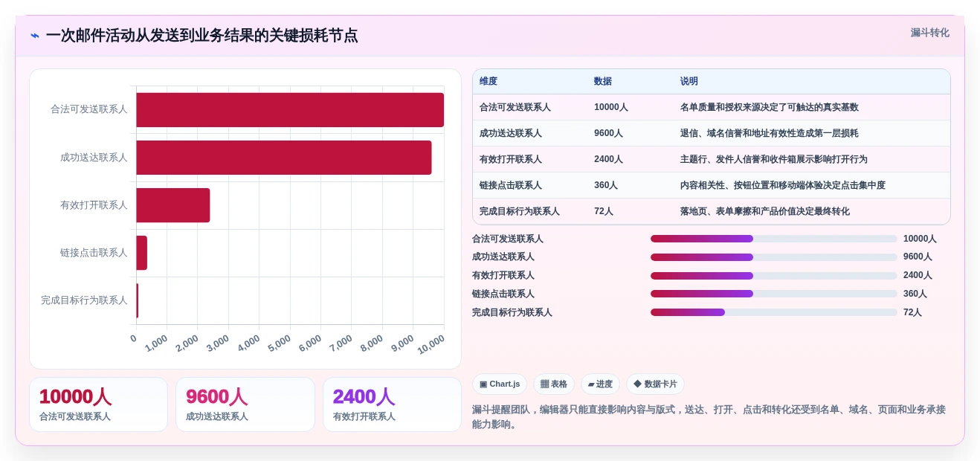Click chart y-axis label 有效打开联系人

[x=94, y=205]
